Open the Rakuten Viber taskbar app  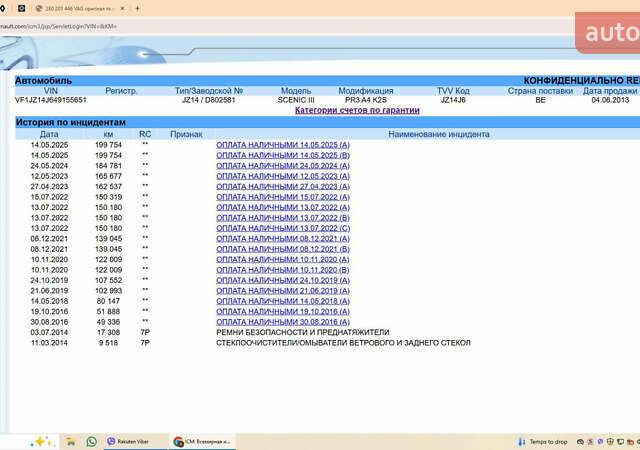point(131,441)
